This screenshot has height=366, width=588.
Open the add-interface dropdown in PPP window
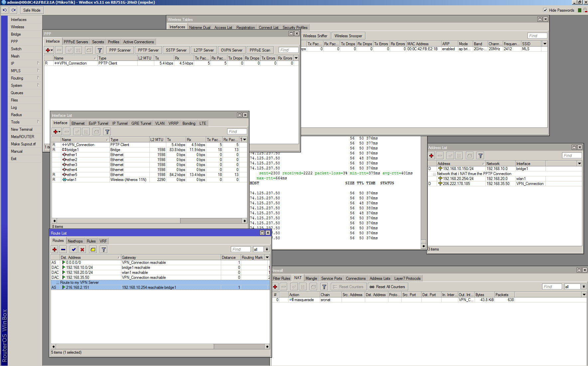click(x=49, y=50)
